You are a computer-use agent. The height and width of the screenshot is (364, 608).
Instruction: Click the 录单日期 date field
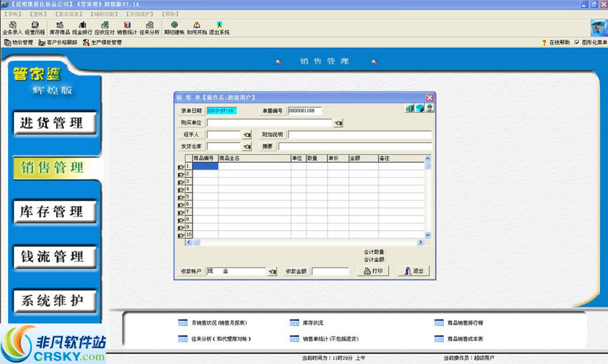pos(222,111)
